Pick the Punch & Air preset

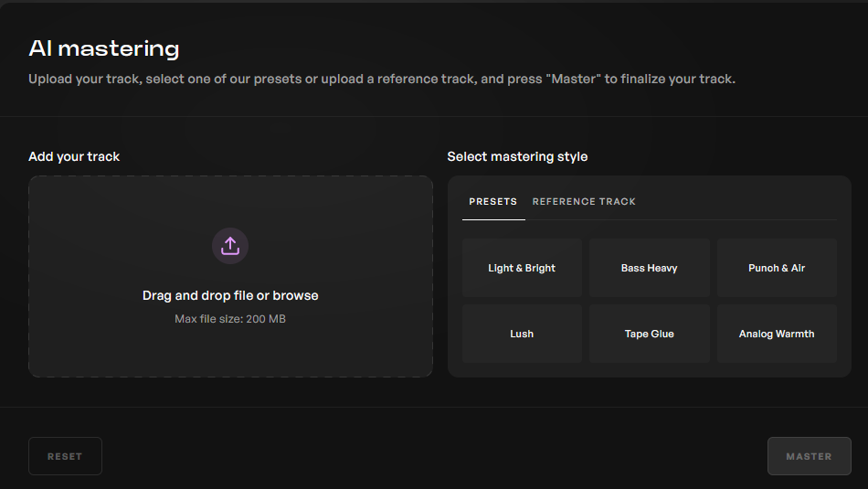pyautogui.click(x=777, y=268)
